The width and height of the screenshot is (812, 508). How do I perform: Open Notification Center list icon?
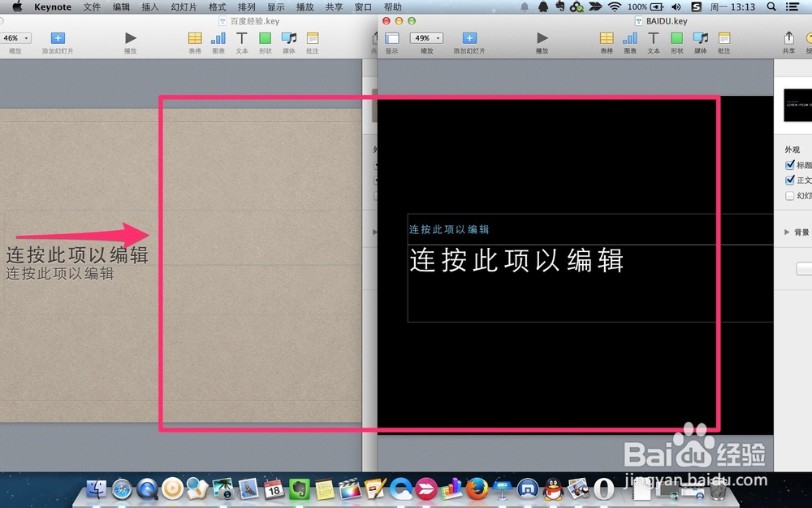[x=793, y=7]
